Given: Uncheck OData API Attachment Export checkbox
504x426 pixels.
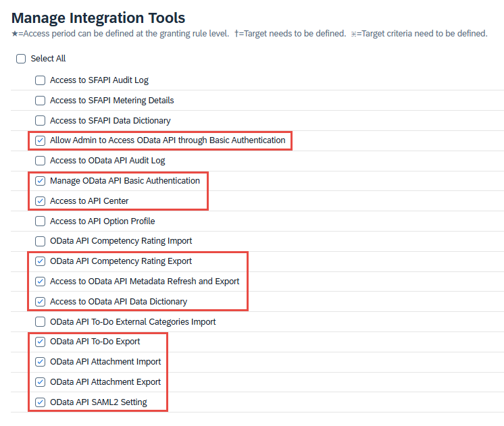Looking at the screenshot, I should pos(40,382).
